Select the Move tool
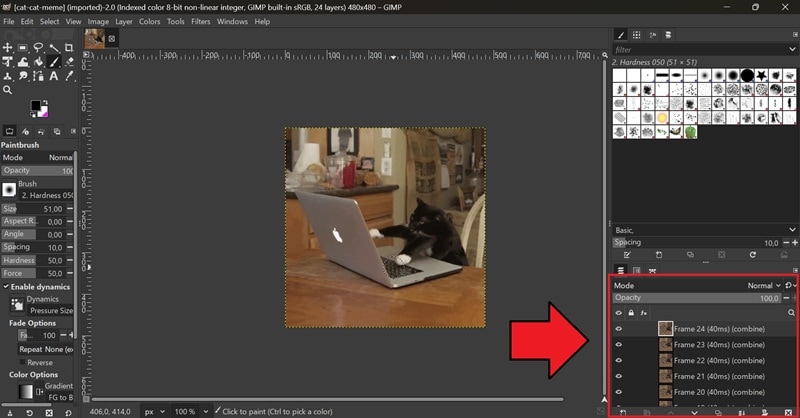This screenshot has width=800, height=418. point(8,47)
